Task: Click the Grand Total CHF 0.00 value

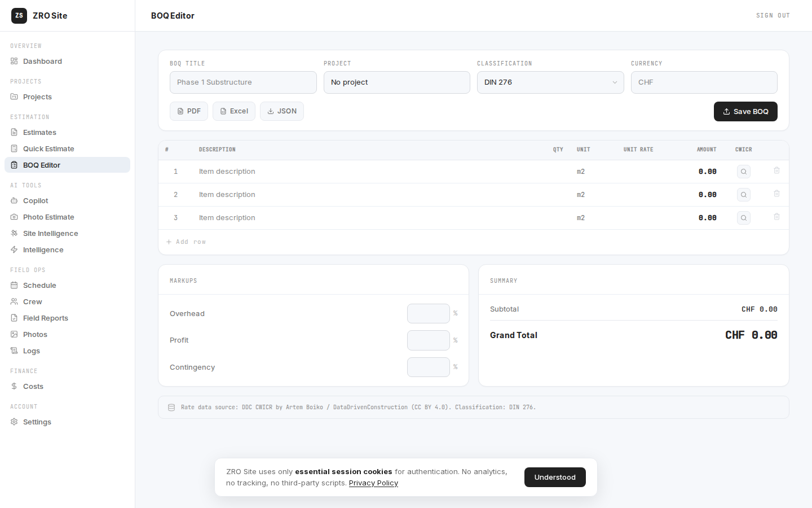Action: (x=751, y=335)
